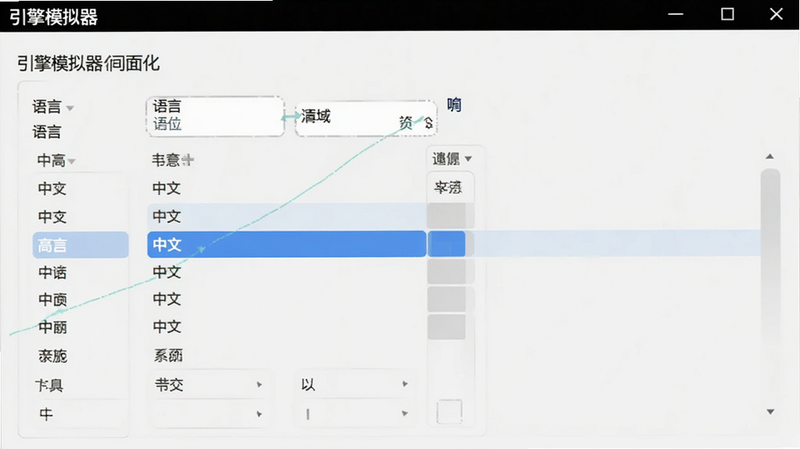Screen dimensions: 800x449
Task: Click the blue cell in the selected row
Action: [x=446, y=244]
